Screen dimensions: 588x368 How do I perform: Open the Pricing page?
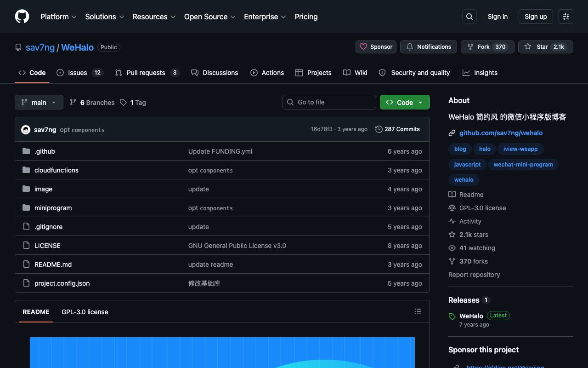(x=306, y=17)
